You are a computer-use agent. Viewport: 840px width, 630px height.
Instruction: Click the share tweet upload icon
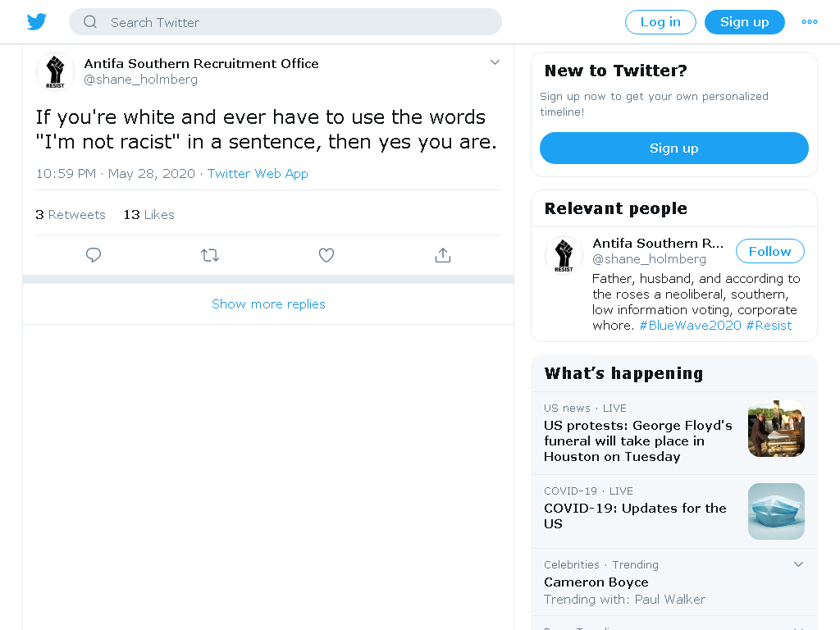[x=443, y=255]
